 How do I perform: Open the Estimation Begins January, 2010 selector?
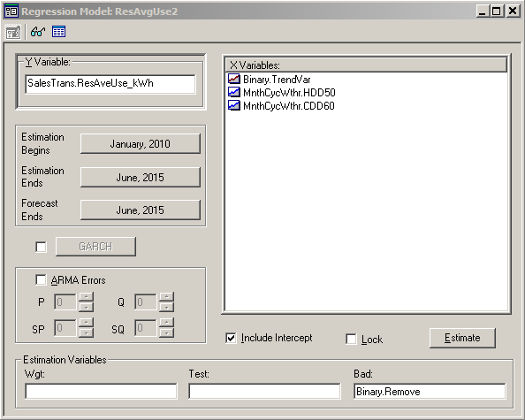click(141, 144)
